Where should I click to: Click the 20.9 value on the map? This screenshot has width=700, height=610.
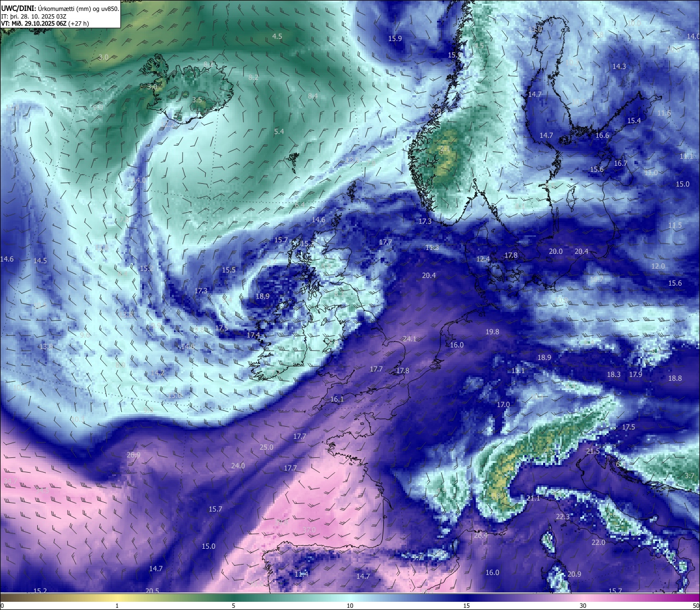point(574,574)
